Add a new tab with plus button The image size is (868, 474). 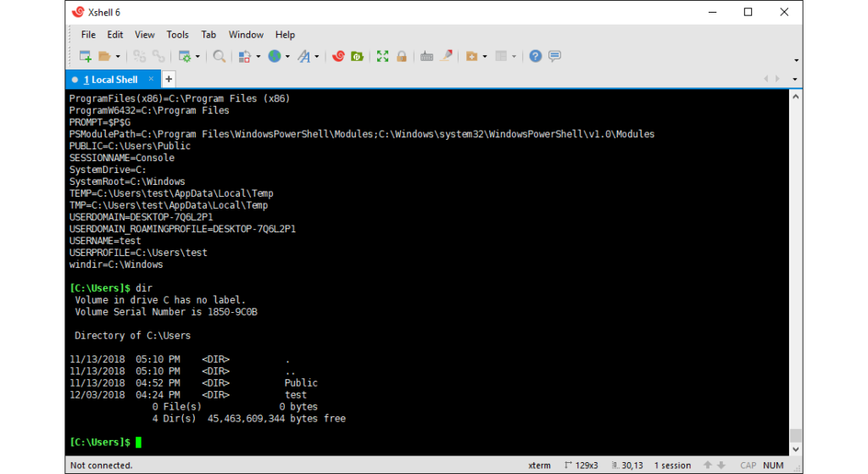(x=169, y=79)
